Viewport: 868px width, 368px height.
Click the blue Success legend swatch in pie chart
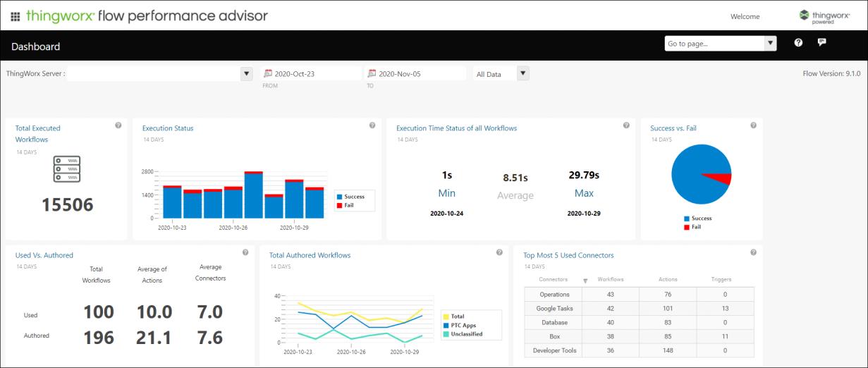687,219
